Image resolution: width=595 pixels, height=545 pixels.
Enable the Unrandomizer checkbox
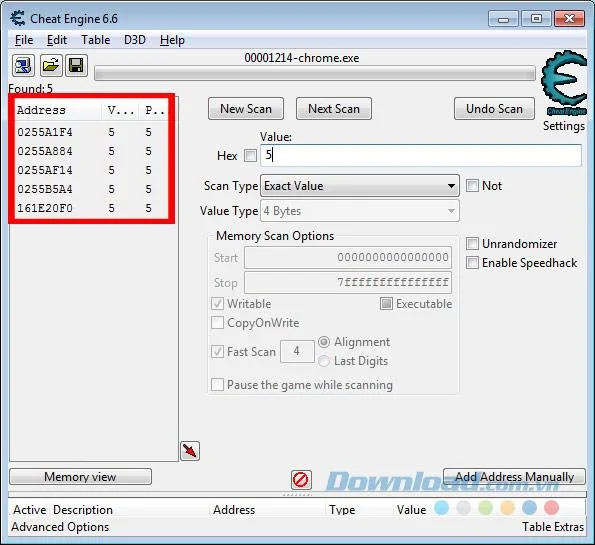(x=472, y=244)
